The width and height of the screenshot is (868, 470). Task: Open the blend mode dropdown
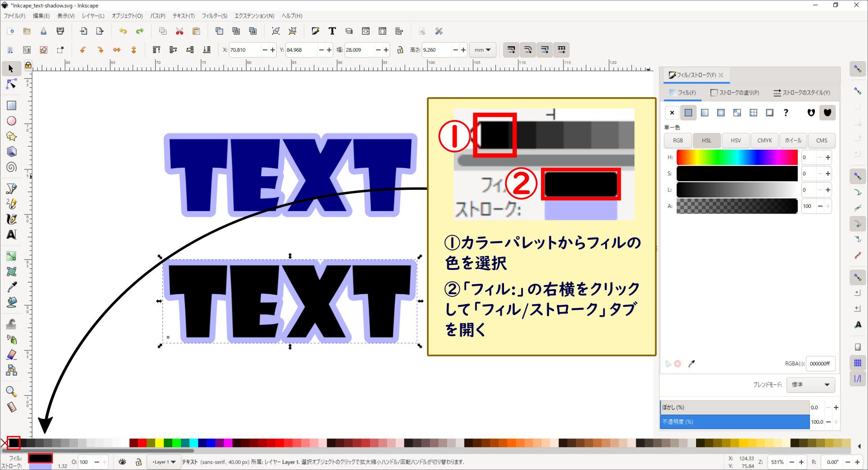810,385
